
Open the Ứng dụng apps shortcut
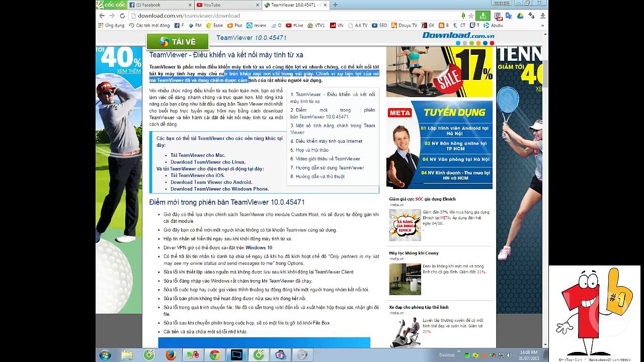pos(112,26)
